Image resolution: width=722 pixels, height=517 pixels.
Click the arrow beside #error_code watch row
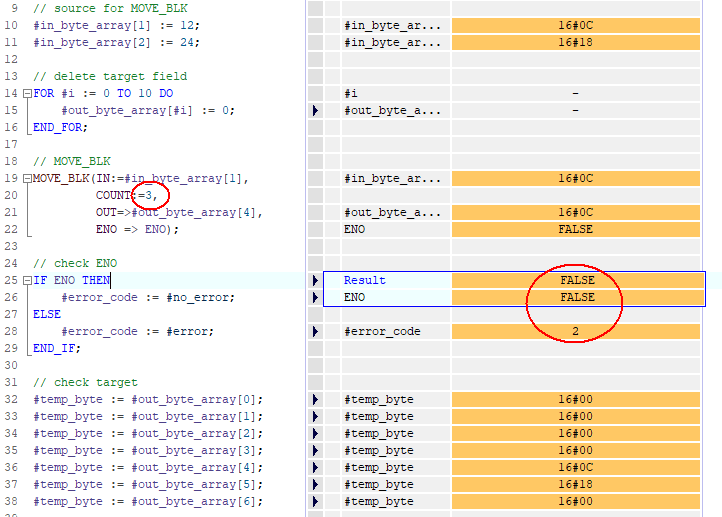pos(315,332)
